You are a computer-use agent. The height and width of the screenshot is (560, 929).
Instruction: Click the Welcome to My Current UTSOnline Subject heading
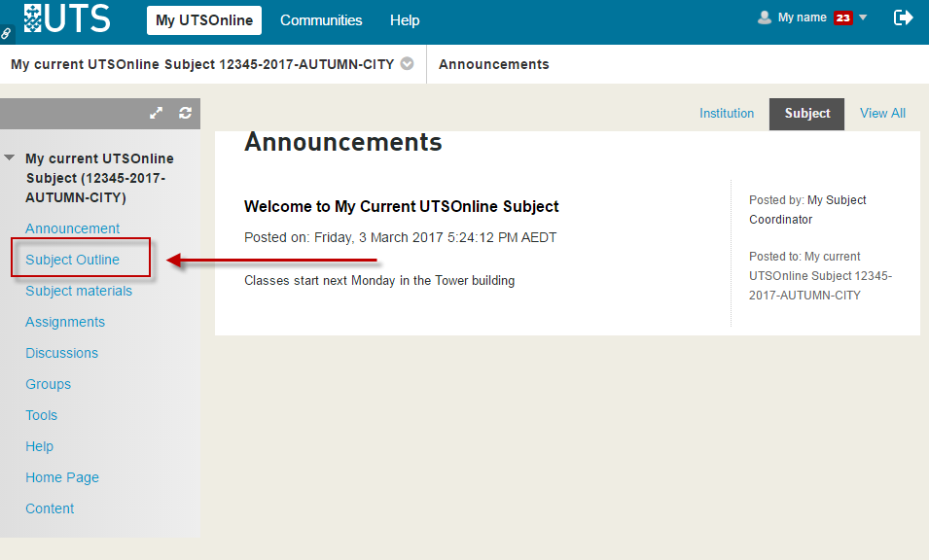point(401,206)
